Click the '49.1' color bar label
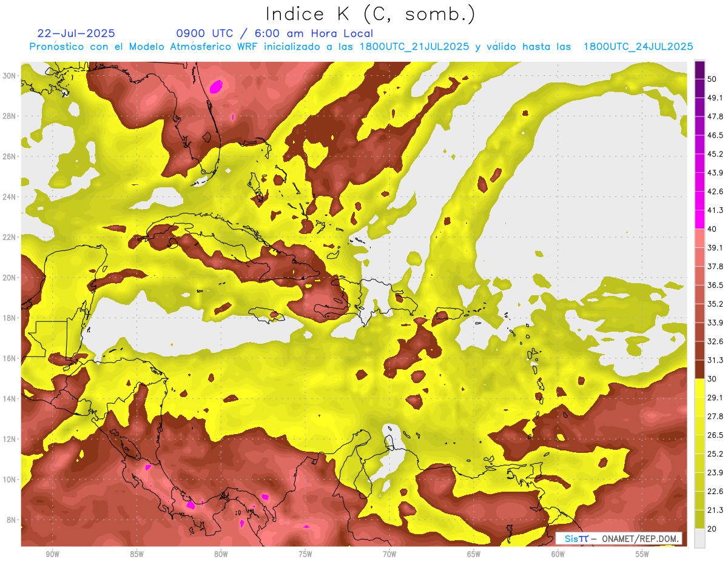Screen dimensions: 728x562 point(715,98)
